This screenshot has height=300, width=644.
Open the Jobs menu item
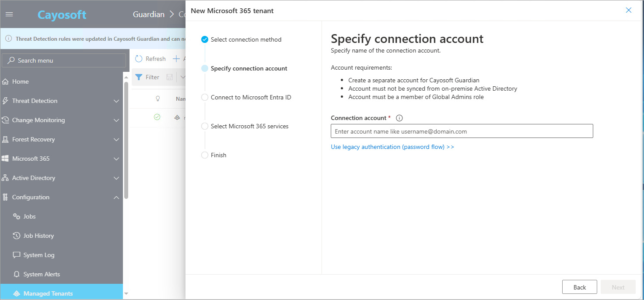click(61, 216)
